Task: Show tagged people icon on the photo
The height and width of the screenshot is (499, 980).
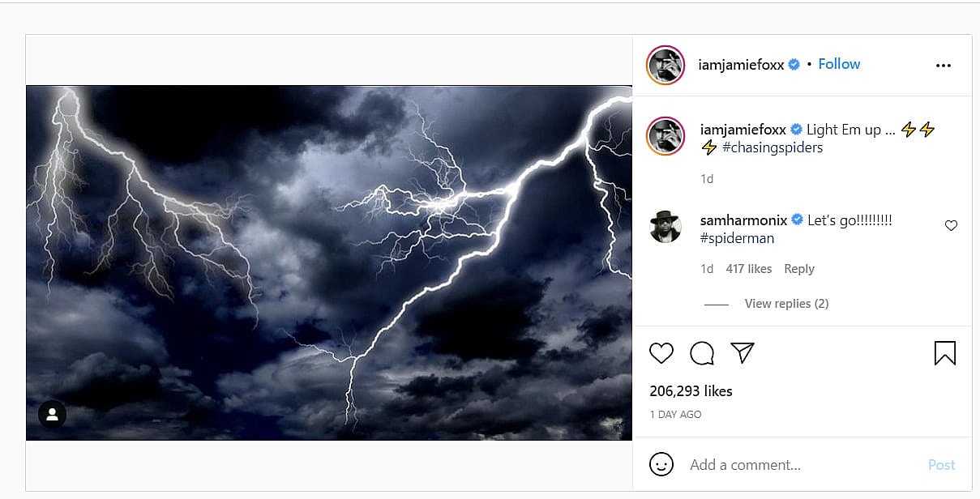Action: [52, 415]
